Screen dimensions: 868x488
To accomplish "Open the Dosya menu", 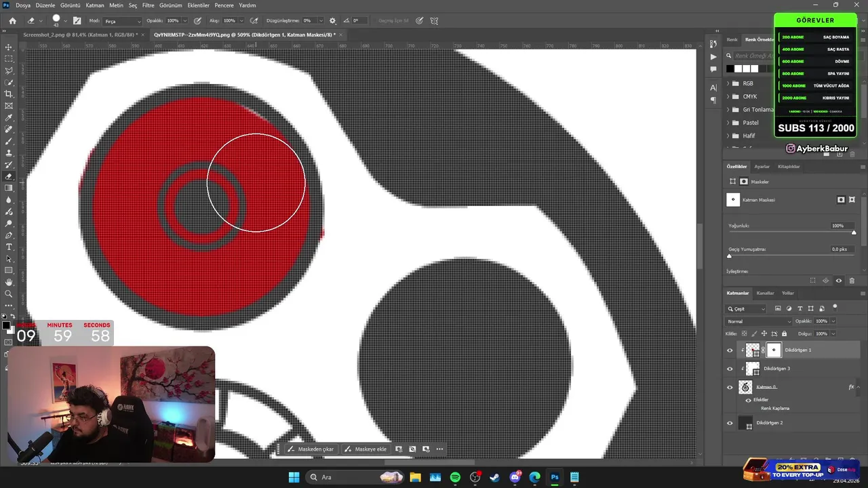I will [23, 5].
